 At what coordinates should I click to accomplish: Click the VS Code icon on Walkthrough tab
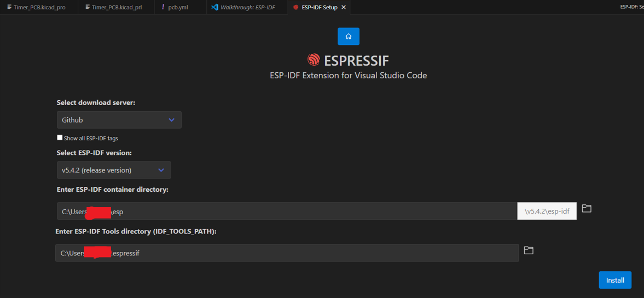(214, 8)
